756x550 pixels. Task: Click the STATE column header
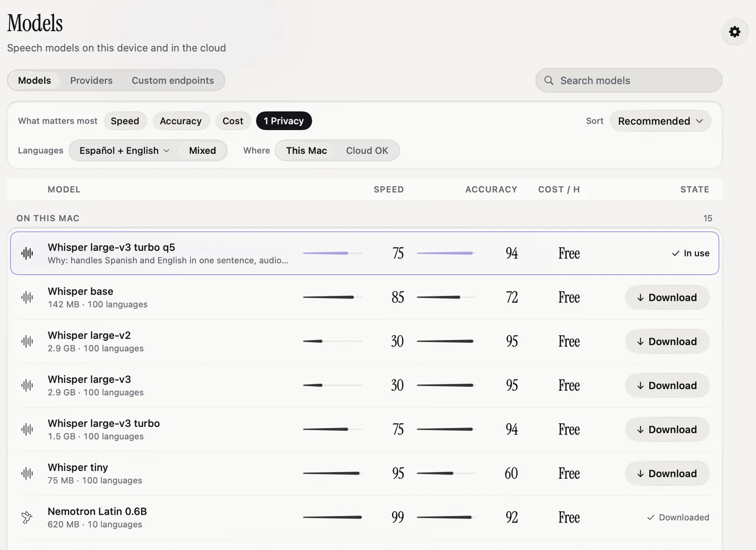pyautogui.click(x=694, y=189)
